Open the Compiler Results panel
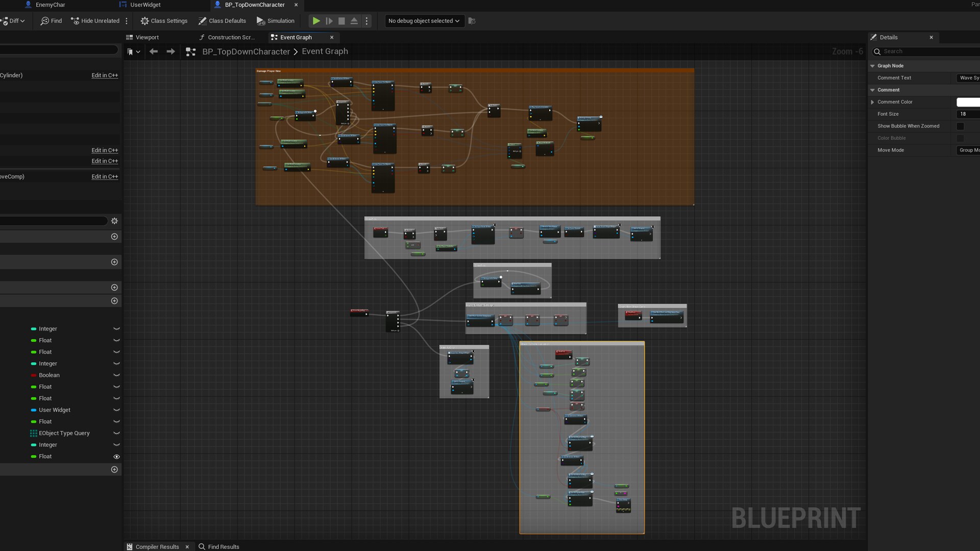Image resolution: width=980 pixels, height=551 pixels. (x=157, y=546)
